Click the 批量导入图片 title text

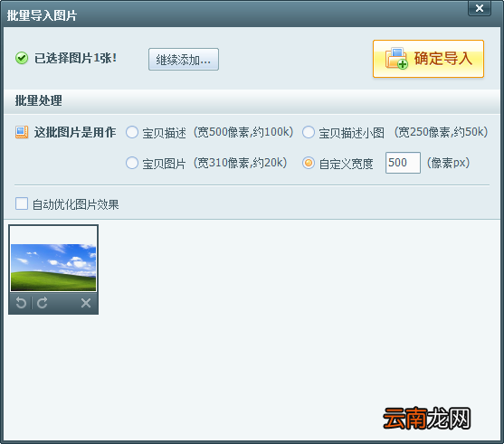42,15
